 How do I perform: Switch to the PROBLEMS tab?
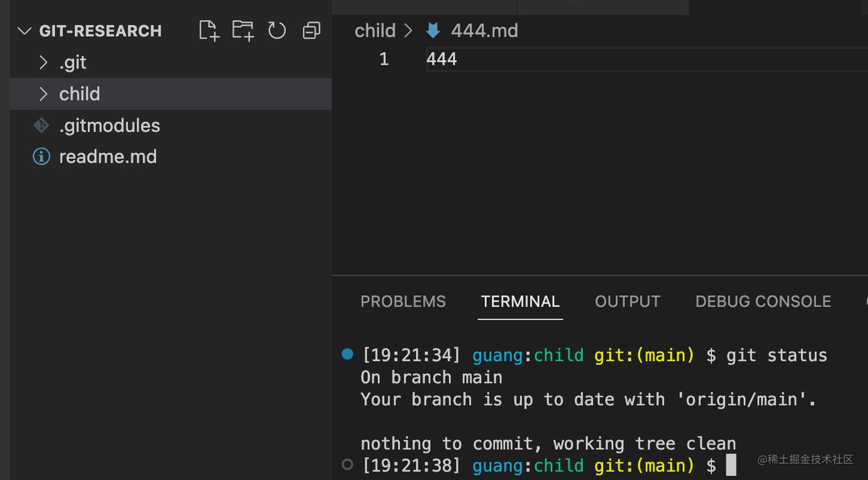[403, 301]
